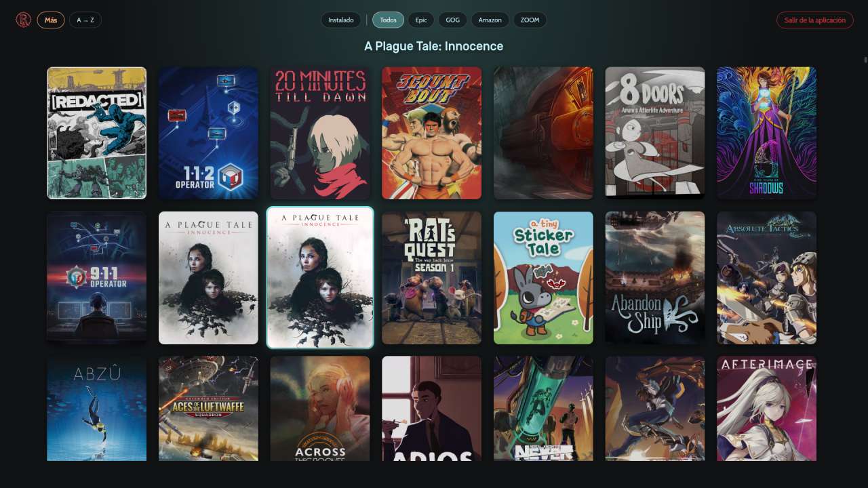Select the colorful Shadows game cover
This screenshot has width=868, height=488.
tap(766, 133)
